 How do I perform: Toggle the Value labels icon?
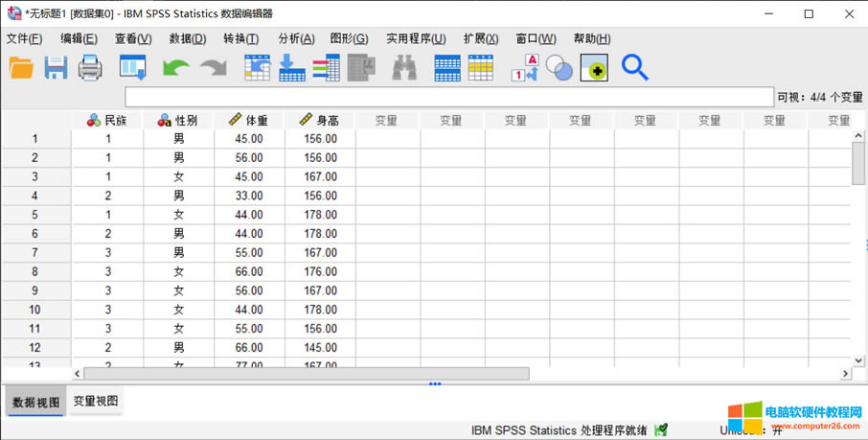tap(524, 68)
